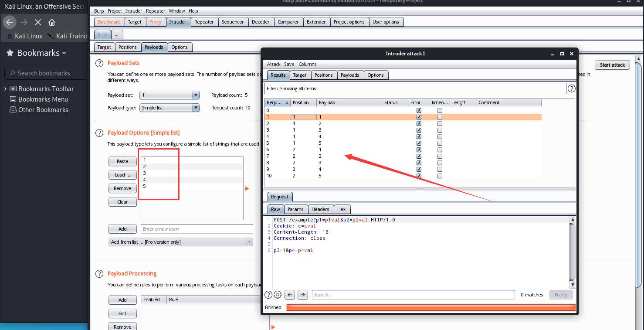644x330 pixels.
Task: Open the Project options tab
Action: [349, 22]
